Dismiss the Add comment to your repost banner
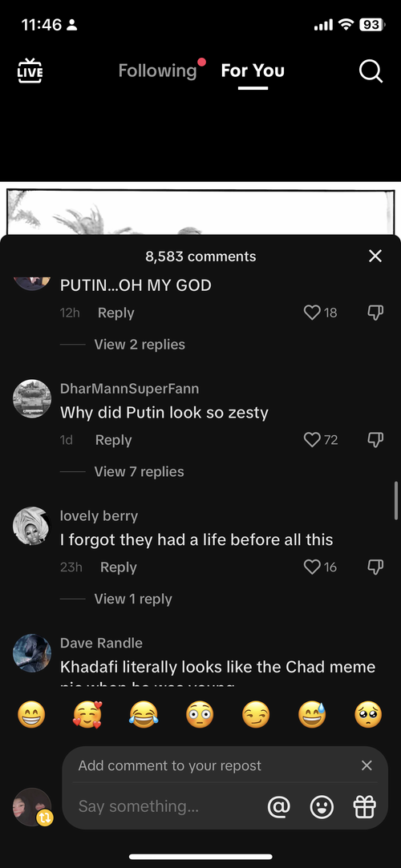This screenshot has width=401, height=868. [367, 765]
